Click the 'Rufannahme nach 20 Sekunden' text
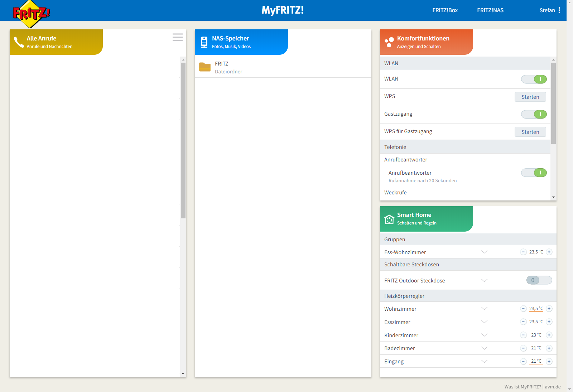The image size is (573, 392). [423, 181]
